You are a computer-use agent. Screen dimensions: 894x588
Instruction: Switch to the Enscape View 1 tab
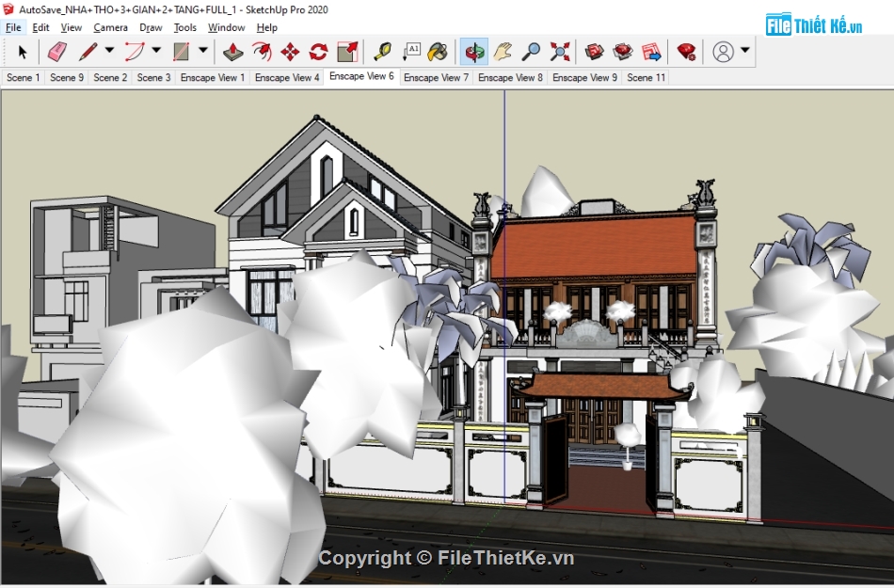click(x=213, y=77)
